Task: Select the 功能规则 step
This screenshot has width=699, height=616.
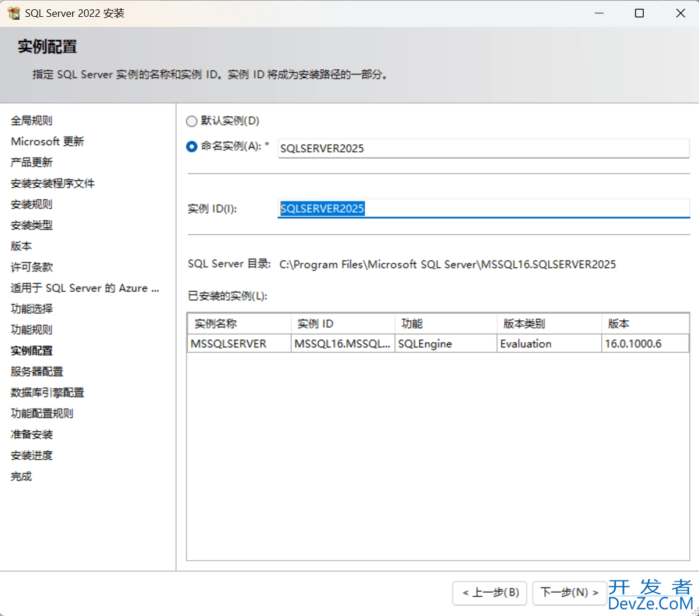Action: coord(31,330)
